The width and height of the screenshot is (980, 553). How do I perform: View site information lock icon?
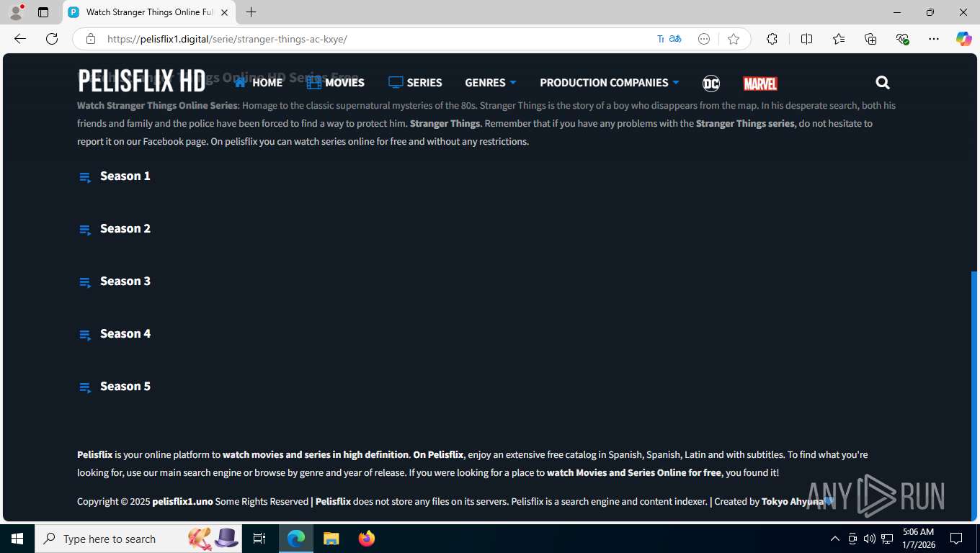point(91,39)
